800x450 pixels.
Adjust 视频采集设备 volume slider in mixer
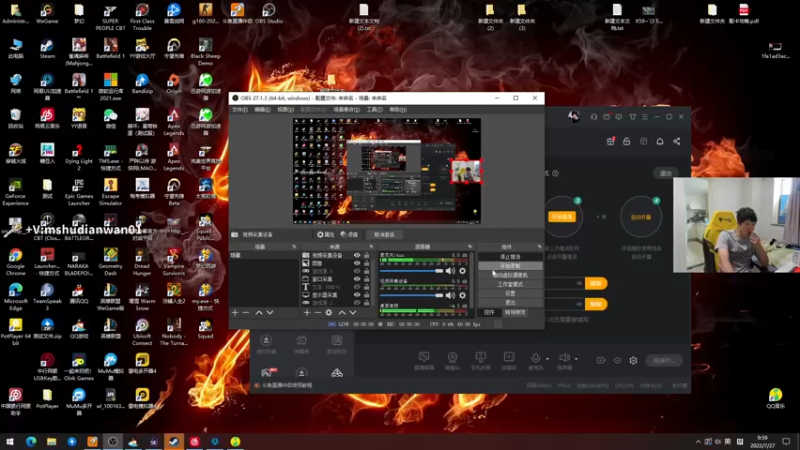pos(412,295)
